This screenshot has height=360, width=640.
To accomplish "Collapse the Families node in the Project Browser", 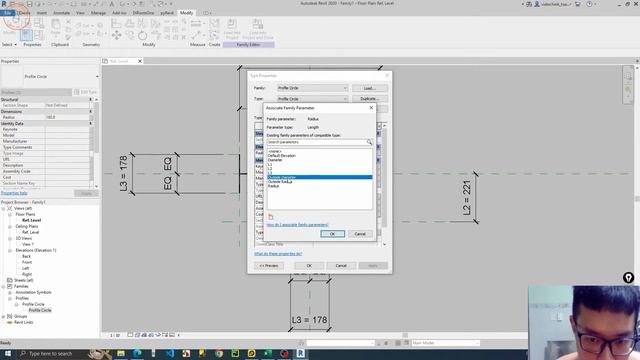I will point(4,287).
